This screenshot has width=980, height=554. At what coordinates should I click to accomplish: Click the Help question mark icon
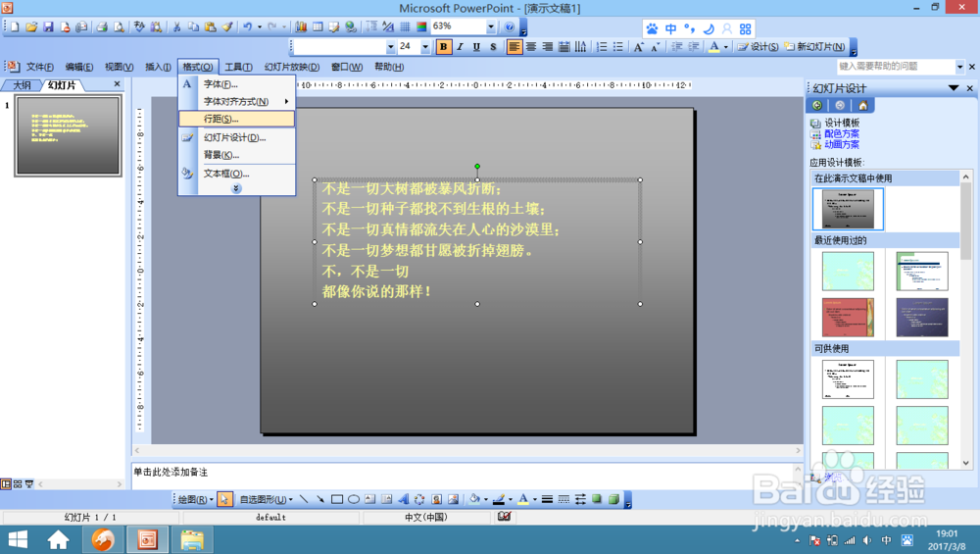[x=510, y=26]
